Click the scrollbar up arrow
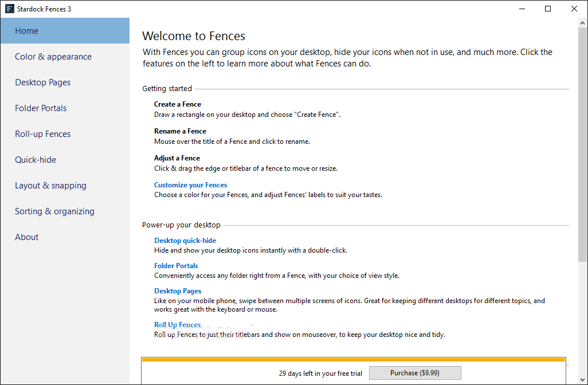This screenshot has height=385, width=588. 582,23
